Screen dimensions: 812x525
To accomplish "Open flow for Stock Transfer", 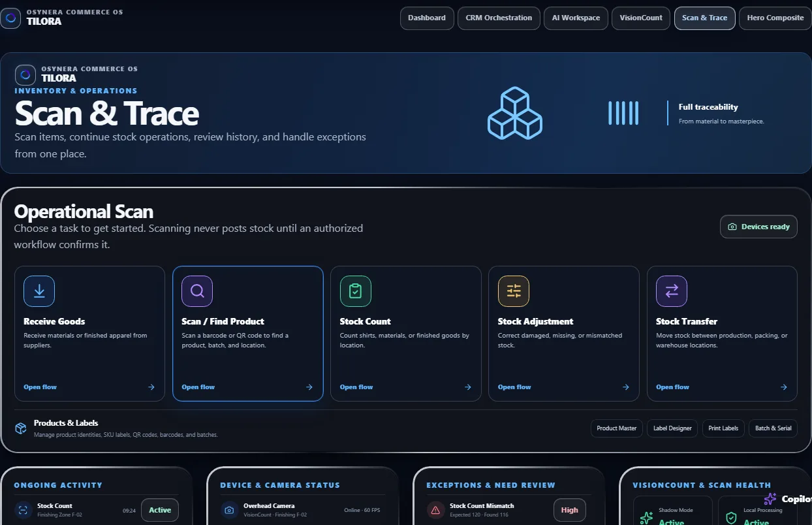I will (672, 387).
